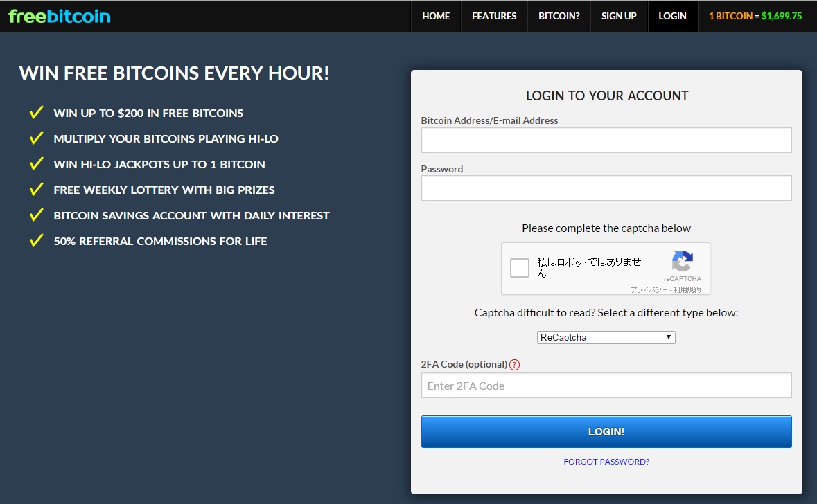Open the reCAPTCHA terms of use link
817x504 pixels.
[x=687, y=290]
